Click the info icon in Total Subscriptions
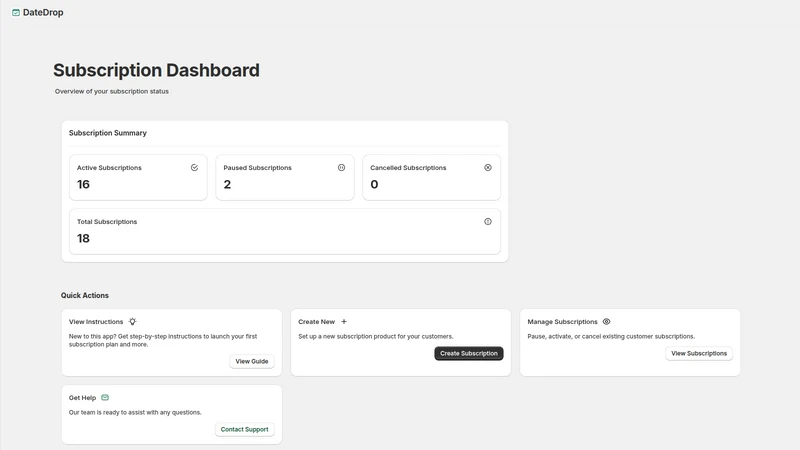 click(488, 221)
